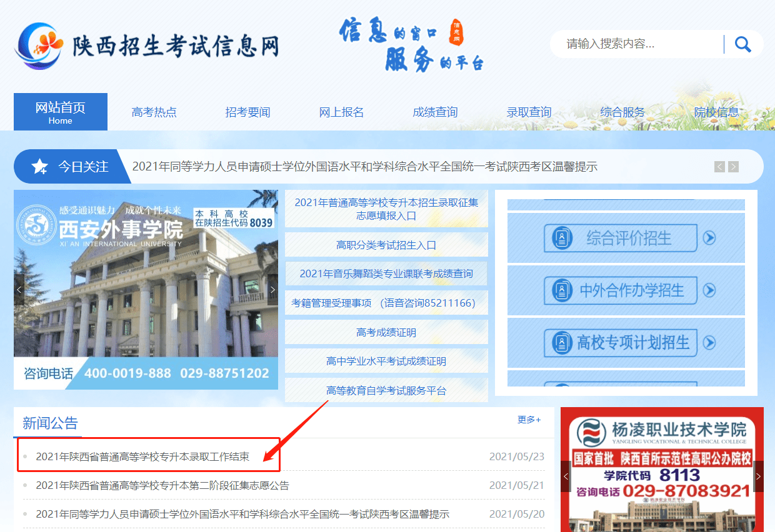Click the badge icon on 中外合作办学招生 button
This screenshot has width=775, height=532.
562,290
